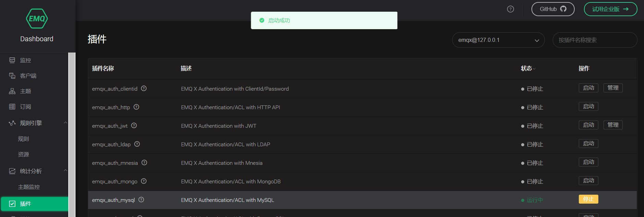Click help icon beside emqx_auth_http
Viewport: 644px width, 217px height.
(136, 107)
